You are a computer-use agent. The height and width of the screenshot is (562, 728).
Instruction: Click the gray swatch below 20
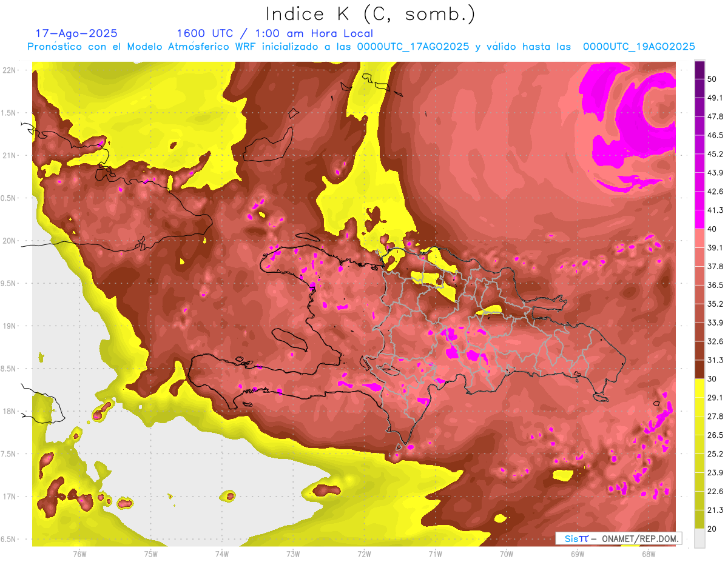(699, 538)
